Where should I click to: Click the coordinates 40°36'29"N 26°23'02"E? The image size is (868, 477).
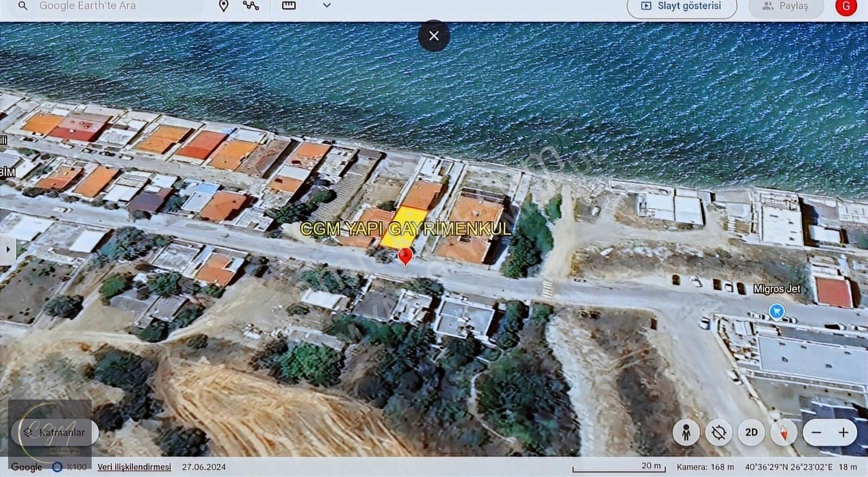point(789,467)
